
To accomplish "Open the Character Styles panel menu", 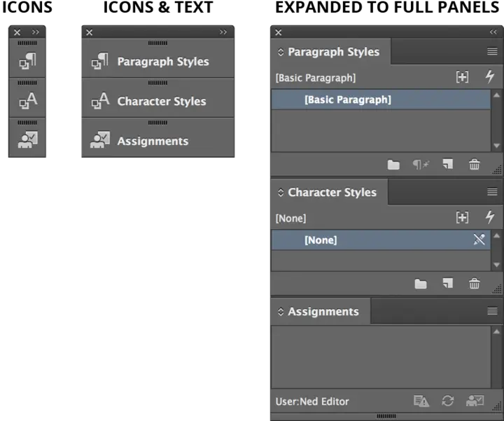I will tap(492, 192).
